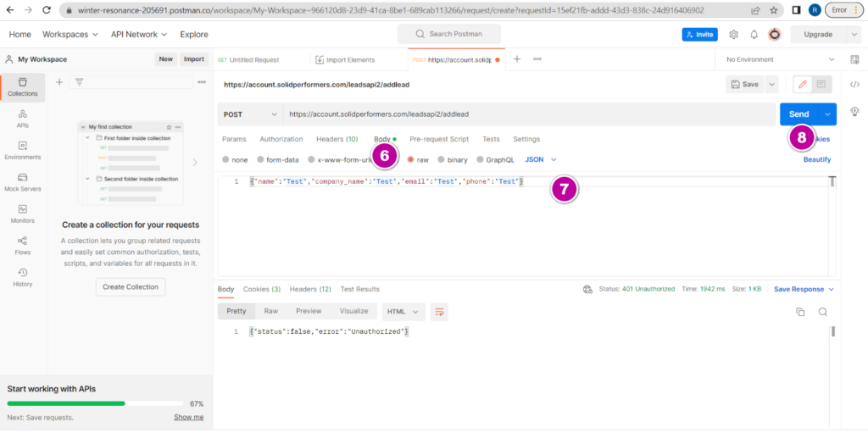
Task: Switch to the Headers (10) request tab
Action: (337, 139)
